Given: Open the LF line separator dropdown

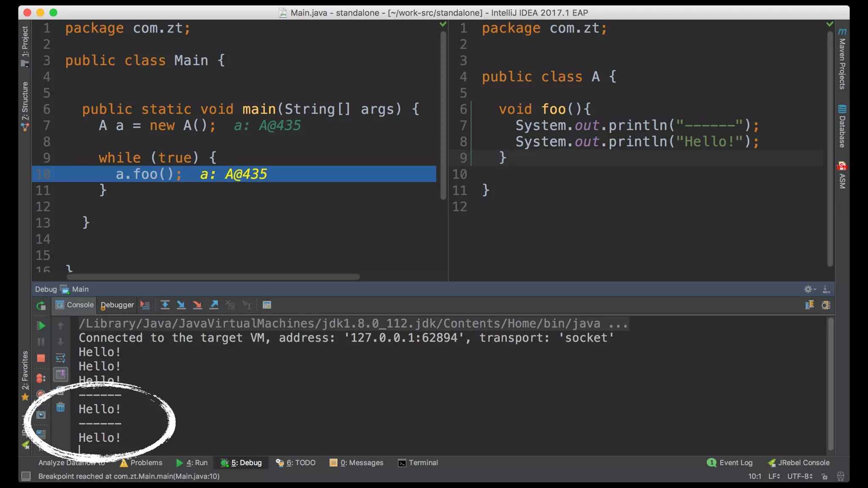Looking at the screenshot, I should 774,476.
